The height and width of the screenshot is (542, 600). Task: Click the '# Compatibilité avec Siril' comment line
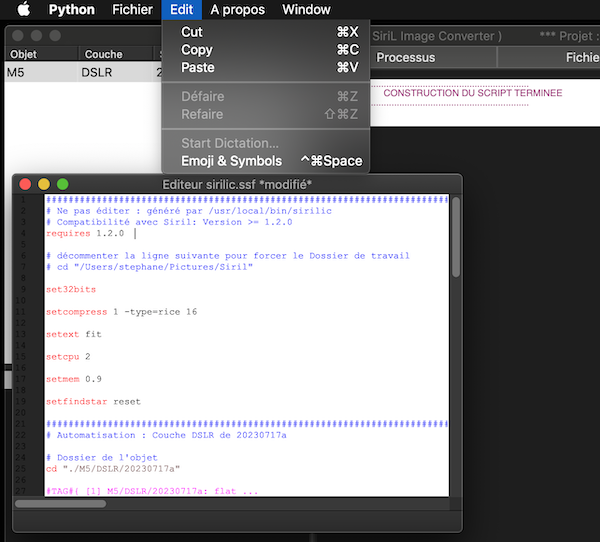pyautogui.click(x=169, y=222)
